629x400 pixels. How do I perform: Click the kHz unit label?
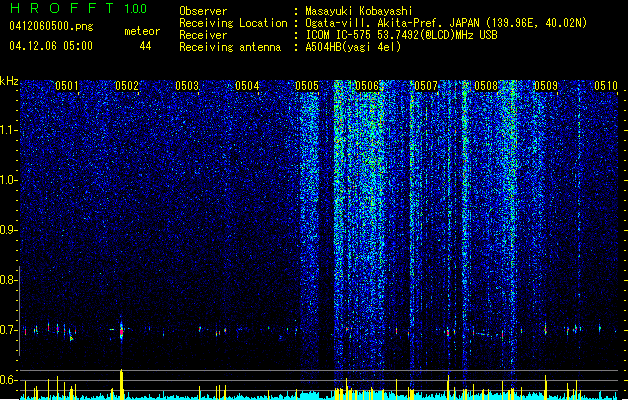pos(9,81)
